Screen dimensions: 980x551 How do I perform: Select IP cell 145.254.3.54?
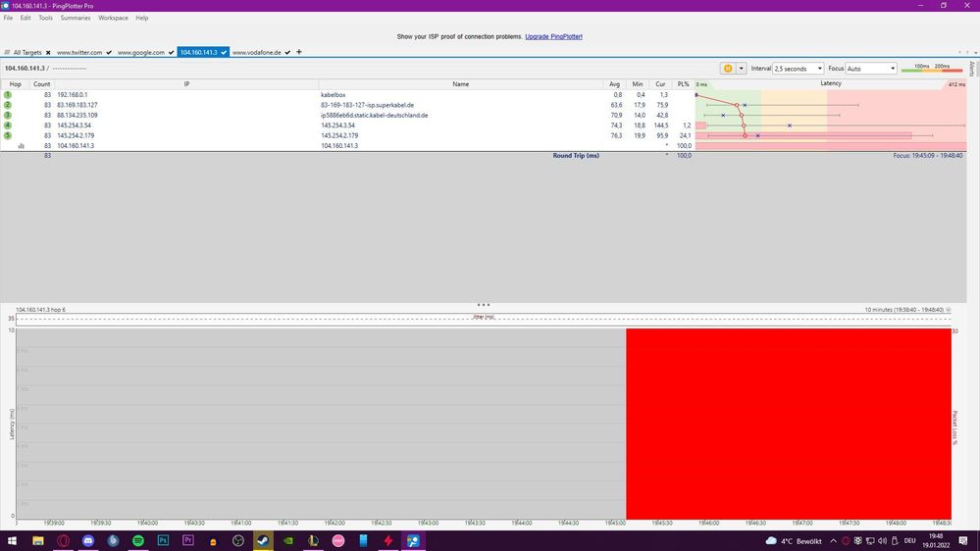coord(74,125)
